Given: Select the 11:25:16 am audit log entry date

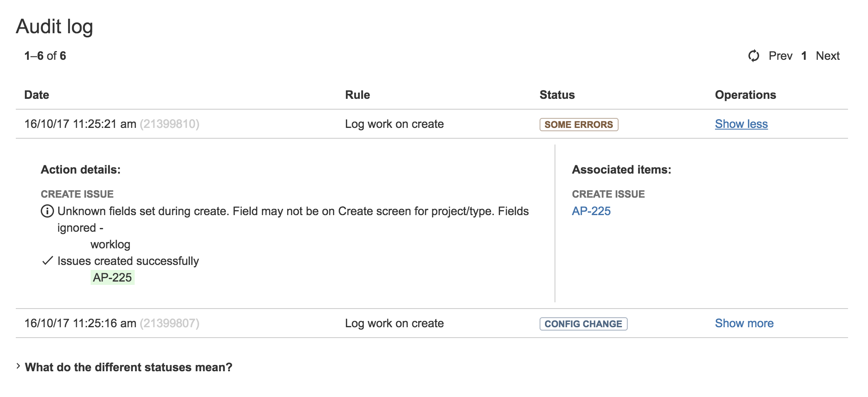Looking at the screenshot, I should point(80,323).
